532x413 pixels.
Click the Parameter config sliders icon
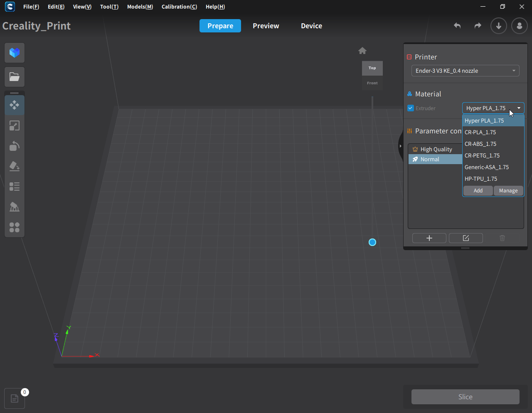410,131
